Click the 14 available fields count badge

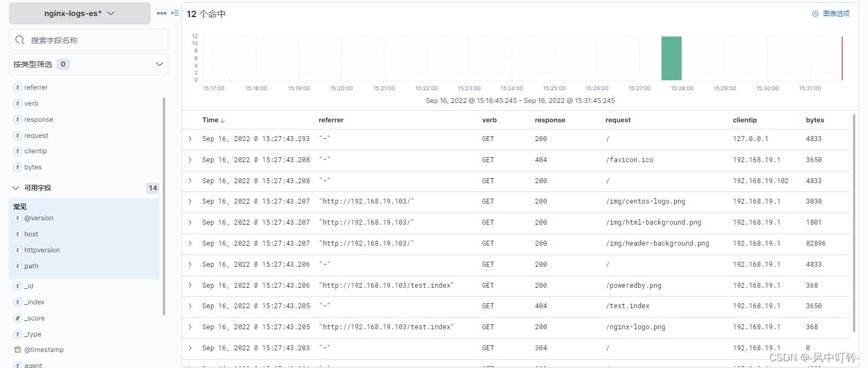coord(153,188)
